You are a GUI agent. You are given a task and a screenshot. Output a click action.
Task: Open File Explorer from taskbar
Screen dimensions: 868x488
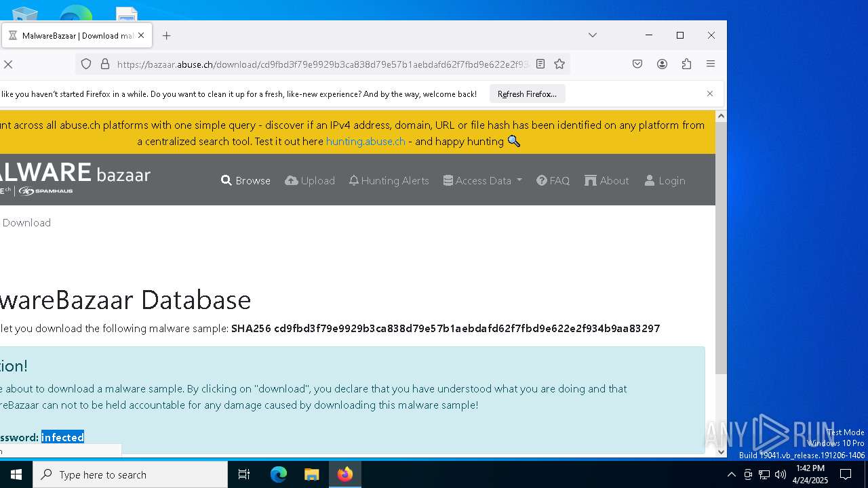(x=312, y=474)
